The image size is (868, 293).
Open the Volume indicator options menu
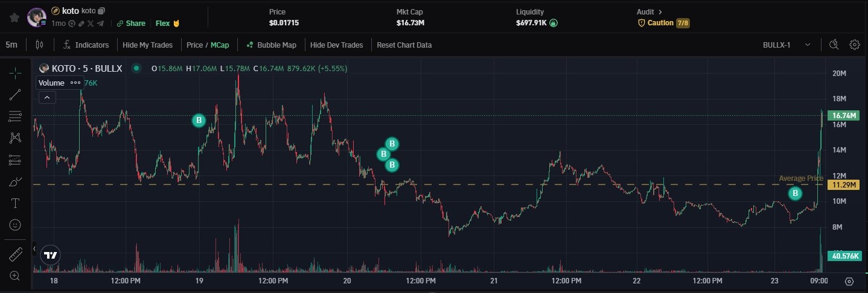(x=75, y=83)
